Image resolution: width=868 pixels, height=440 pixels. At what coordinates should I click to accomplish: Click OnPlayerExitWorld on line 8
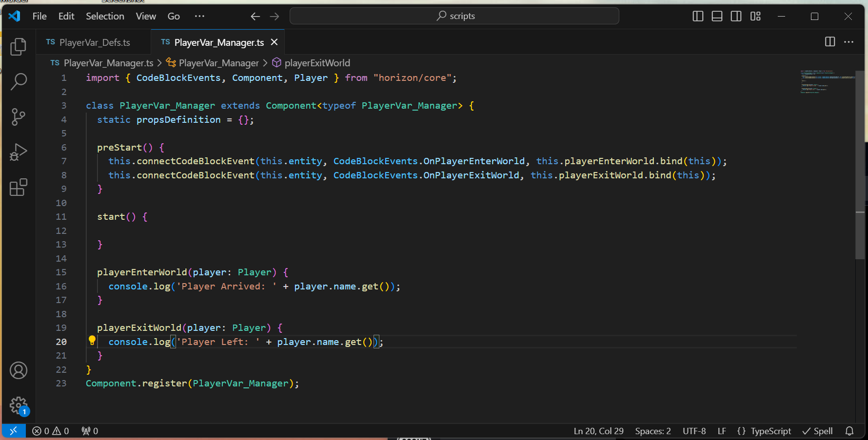(x=471, y=175)
